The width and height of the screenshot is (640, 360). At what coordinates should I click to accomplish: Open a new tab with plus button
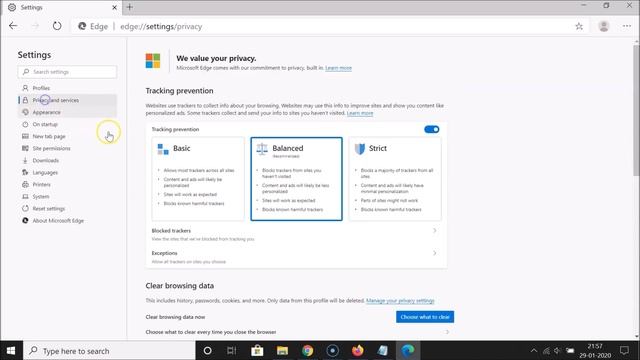tap(129, 7)
